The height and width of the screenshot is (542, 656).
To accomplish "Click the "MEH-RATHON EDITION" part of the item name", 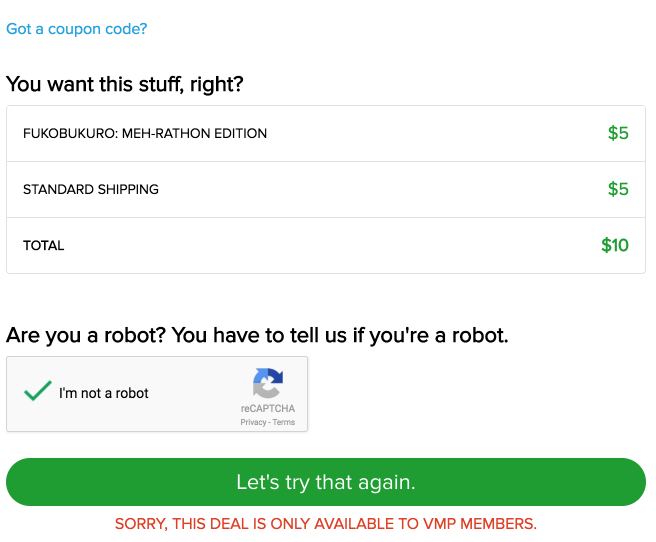I will pyautogui.click(x=195, y=133).
